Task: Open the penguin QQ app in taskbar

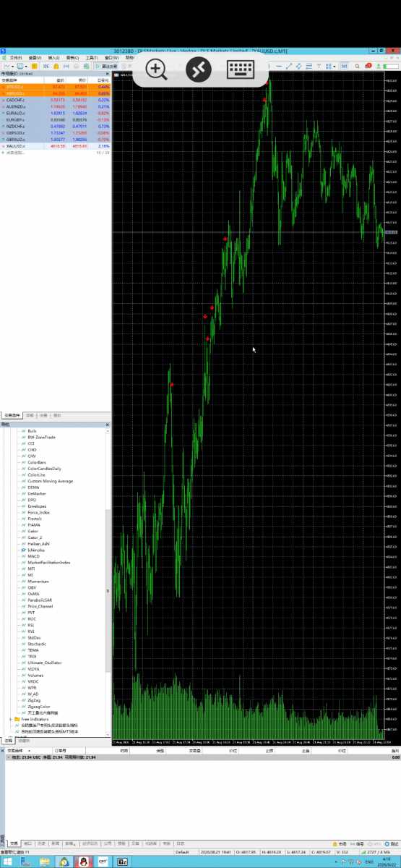Action: click(x=85, y=862)
